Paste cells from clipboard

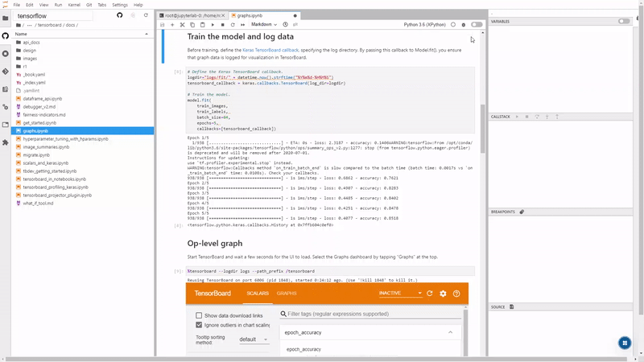[203, 25]
